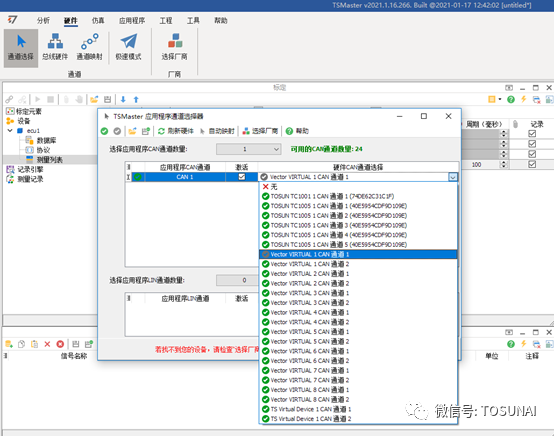Switch to 分析 ribbon tab
This screenshot has width=554, height=436.
[43, 20]
